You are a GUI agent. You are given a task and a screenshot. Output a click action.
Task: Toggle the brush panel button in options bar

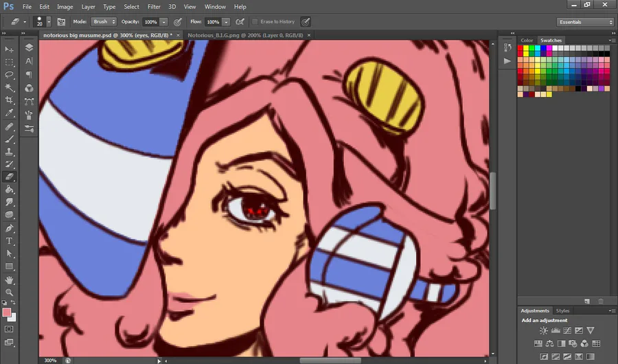coord(61,22)
